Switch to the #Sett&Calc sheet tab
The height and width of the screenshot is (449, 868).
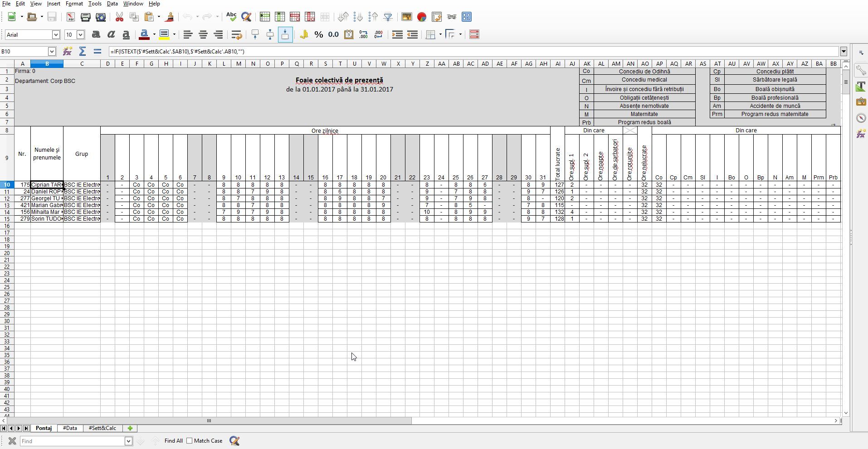point(102,428)
